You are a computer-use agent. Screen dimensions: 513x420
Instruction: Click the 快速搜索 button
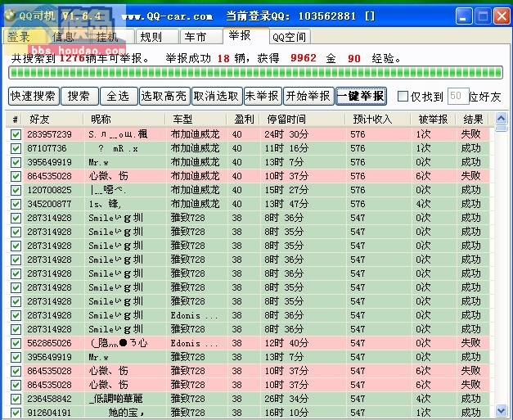click(x=34, y=96)
